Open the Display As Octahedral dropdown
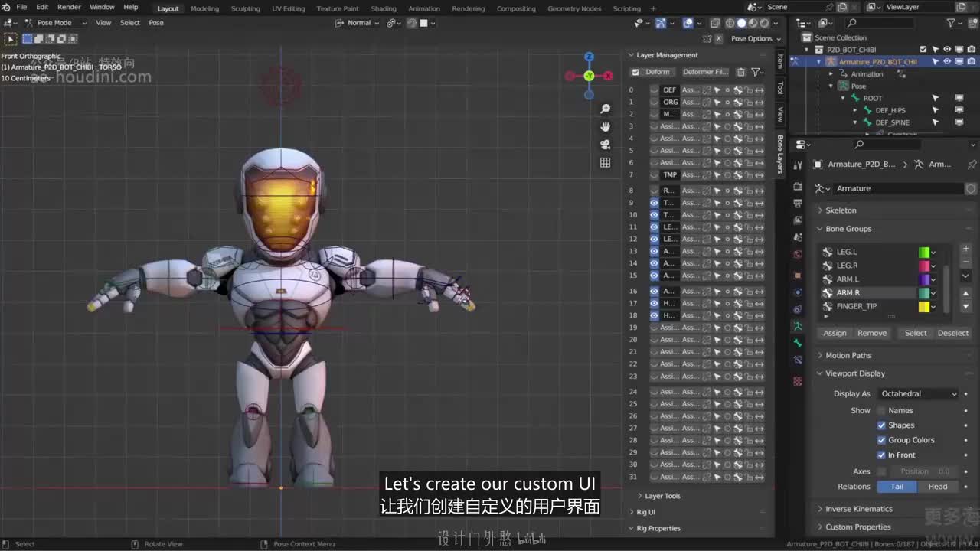 918,394
